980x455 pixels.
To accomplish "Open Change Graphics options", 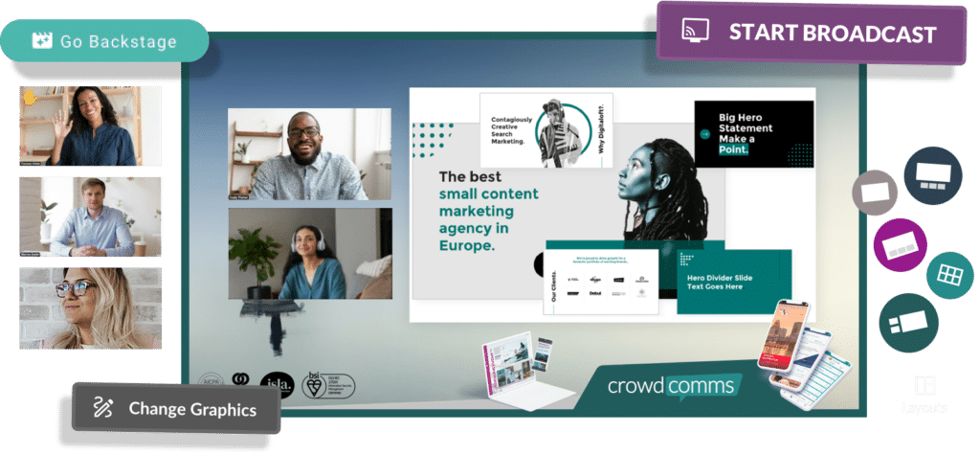I will click(176, 409).
